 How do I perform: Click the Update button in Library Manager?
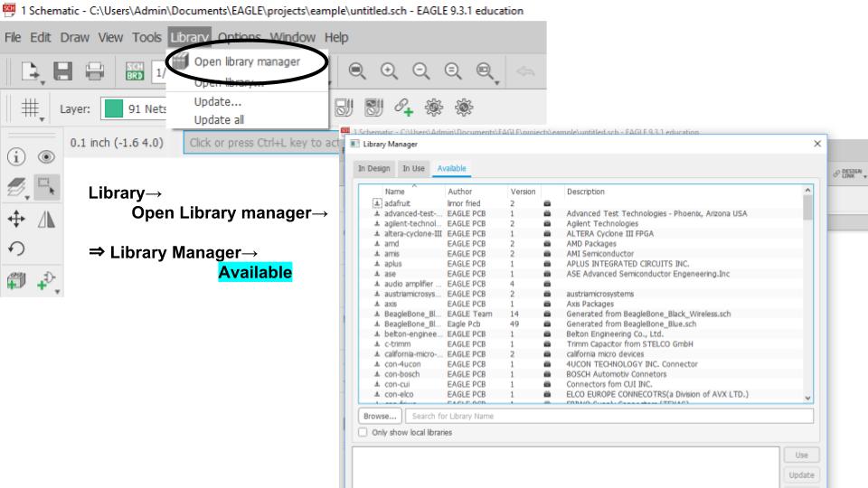point(802,474)
